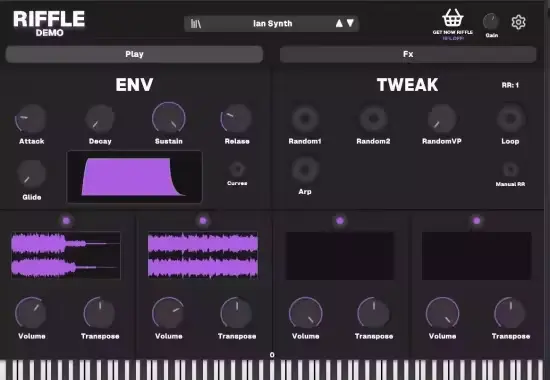Adjust the Gain knob
This screenshot has height=380, width=550.
click(x=491, y=22)
